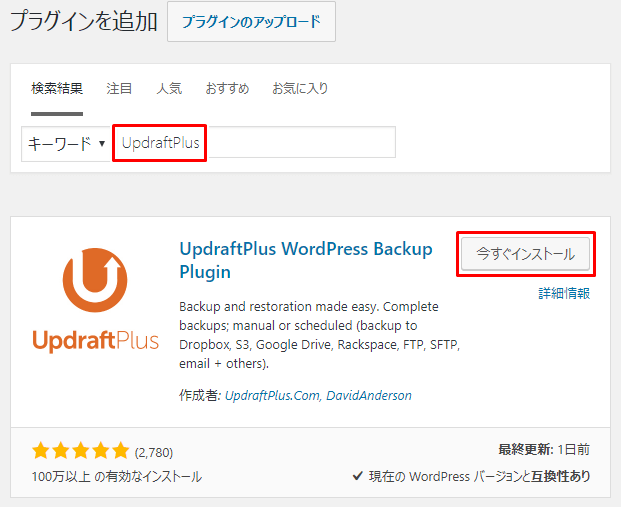Click the プラグインのアップロード button

point(251,21)
